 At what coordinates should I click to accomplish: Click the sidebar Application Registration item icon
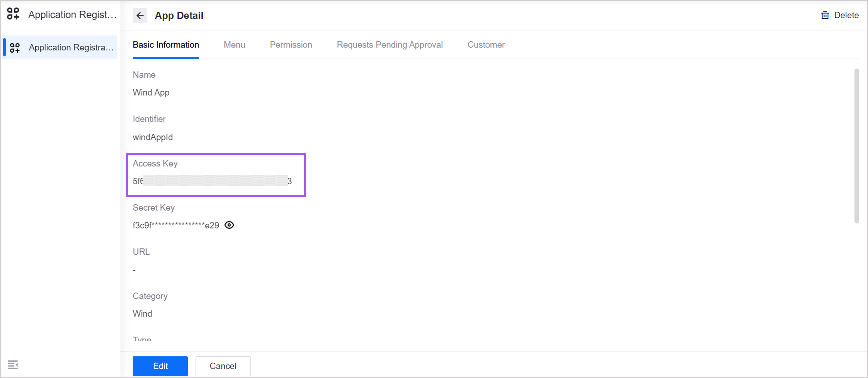click(15, 47)
